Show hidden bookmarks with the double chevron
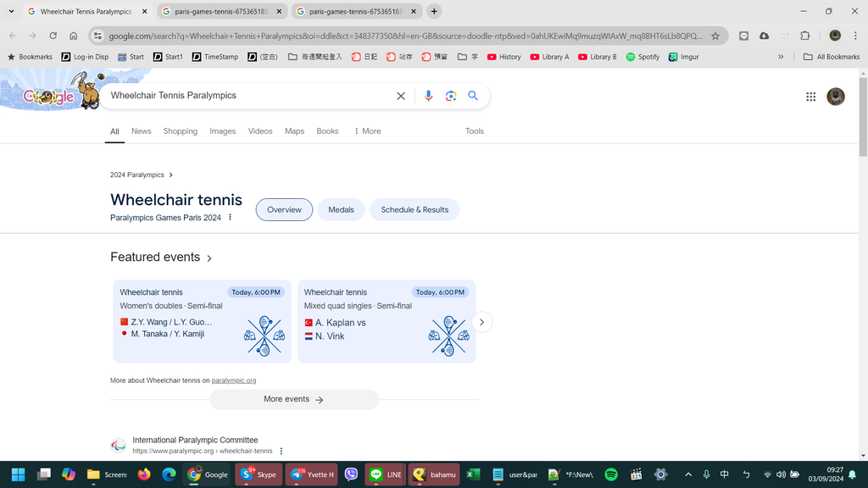This screenshot has width=868, height=488. (781, 57)
